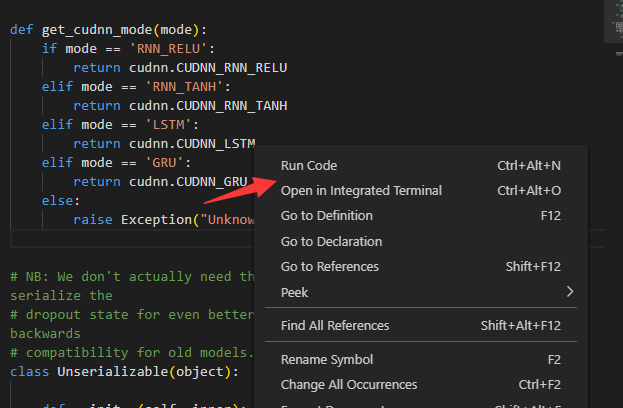The width and height of the screenshot is (623, 408).
Task: Click the 'serialize the' comment line
Action: click(x=61, y=296)
